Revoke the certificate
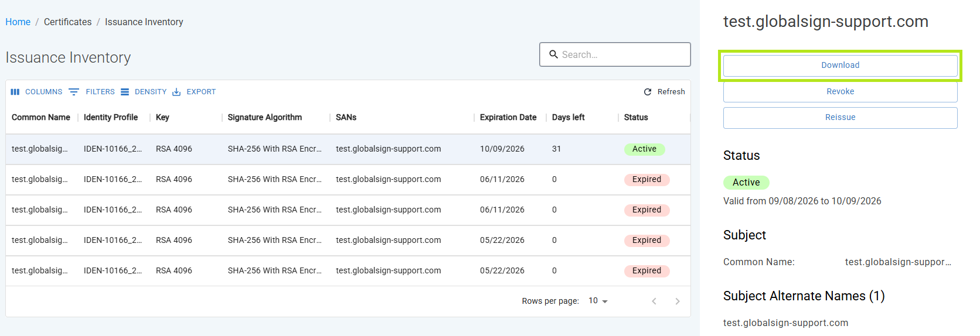The height and width of the screenshot is (336, 980). [840, 92]
